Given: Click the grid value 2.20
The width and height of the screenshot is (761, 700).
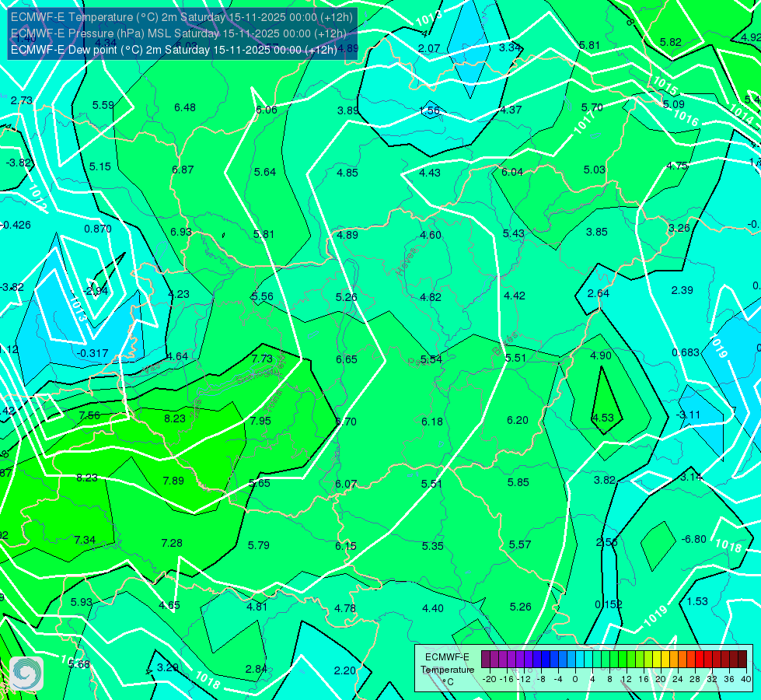Looking at the screenshot, I should click(x=345, y=670).
